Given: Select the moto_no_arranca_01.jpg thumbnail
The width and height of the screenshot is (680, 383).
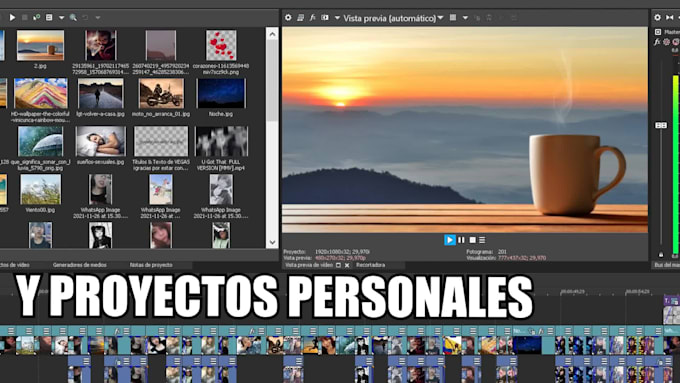Looking at the screenshot, I should [161, 93].
